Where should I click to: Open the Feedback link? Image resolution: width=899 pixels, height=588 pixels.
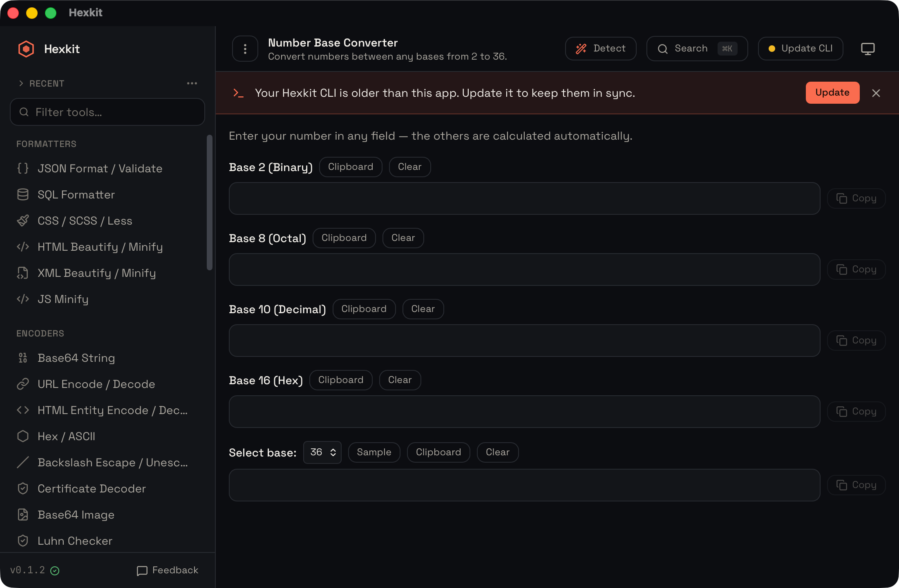tap(168, 570)
